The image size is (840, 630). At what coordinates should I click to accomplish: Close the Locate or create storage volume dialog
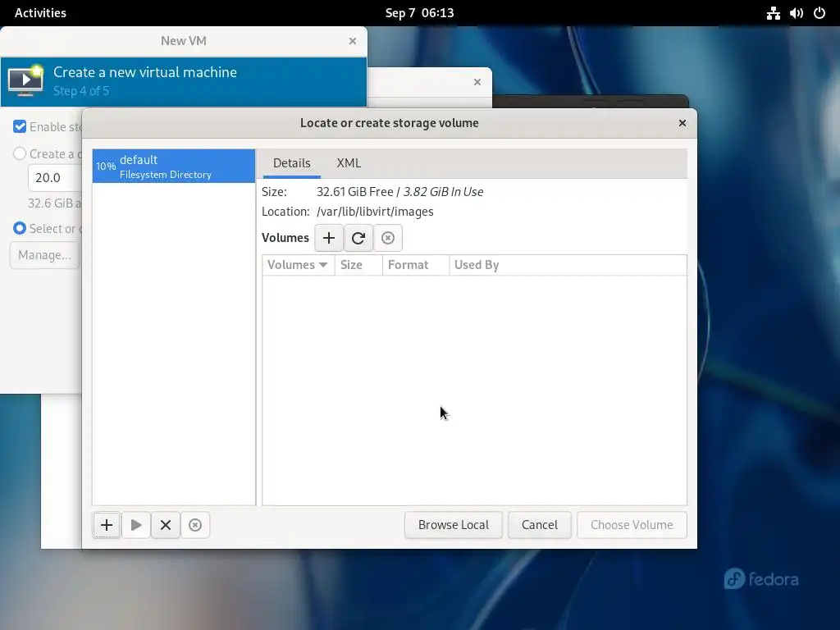[x=682, y=123]
